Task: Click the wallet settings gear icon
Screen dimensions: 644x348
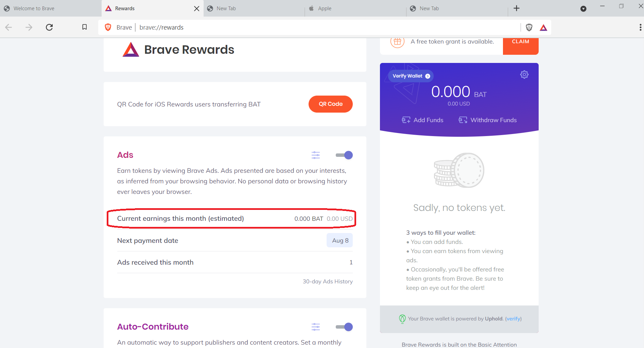Action: (524, 74)
